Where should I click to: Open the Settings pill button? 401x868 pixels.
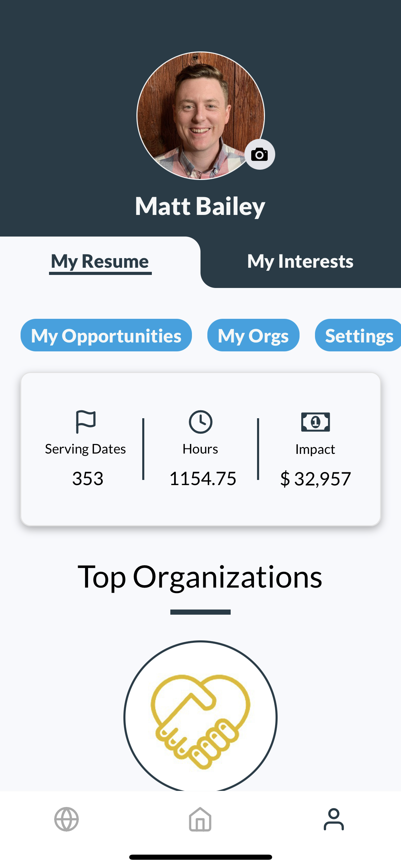point(358,335)
